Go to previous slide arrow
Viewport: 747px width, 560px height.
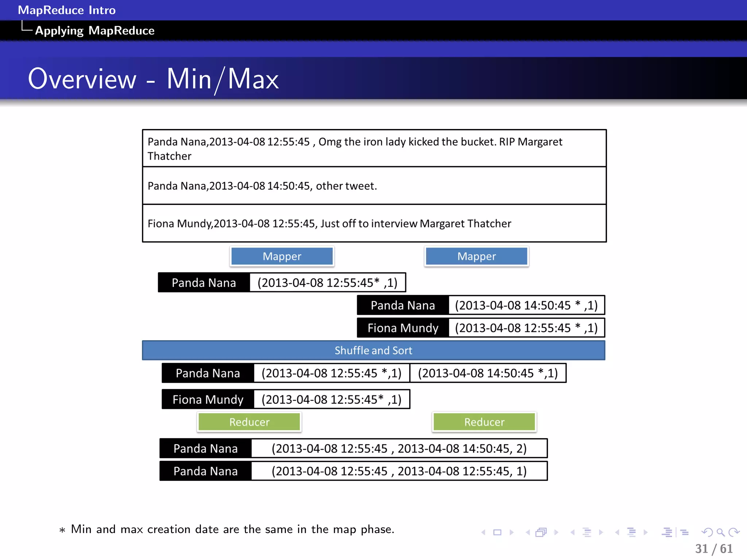click(x=483, y=532)
